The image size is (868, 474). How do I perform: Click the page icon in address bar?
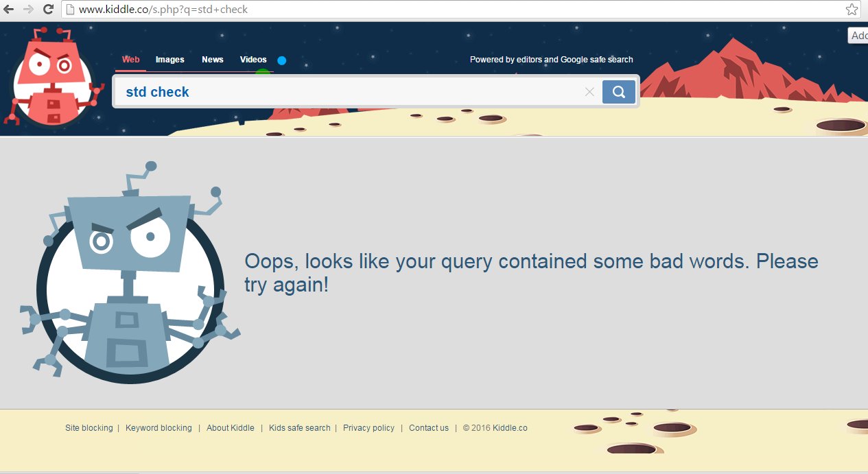[x=69, y=10]
